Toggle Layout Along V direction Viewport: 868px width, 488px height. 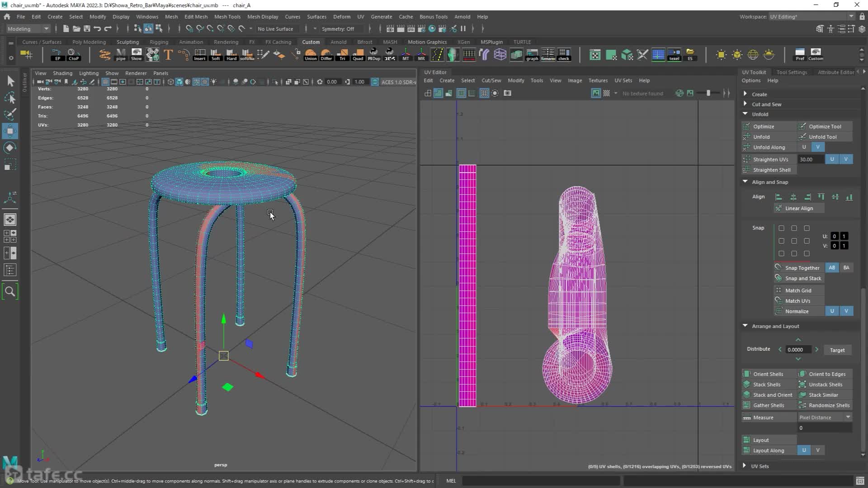pos(817,450)
